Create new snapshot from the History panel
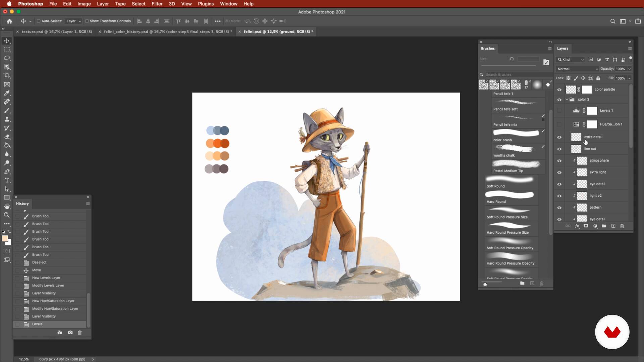644x362 pixels. (70, 333)
